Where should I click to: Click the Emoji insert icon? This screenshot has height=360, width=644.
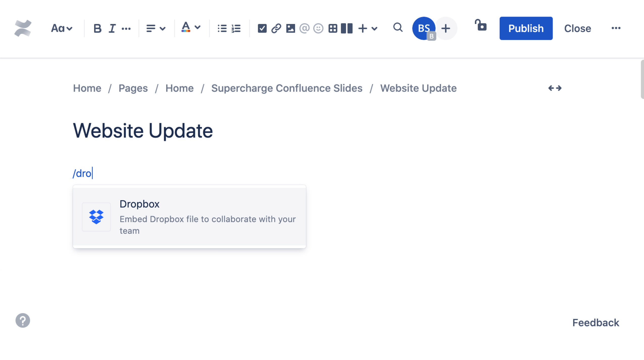(318, 28)
